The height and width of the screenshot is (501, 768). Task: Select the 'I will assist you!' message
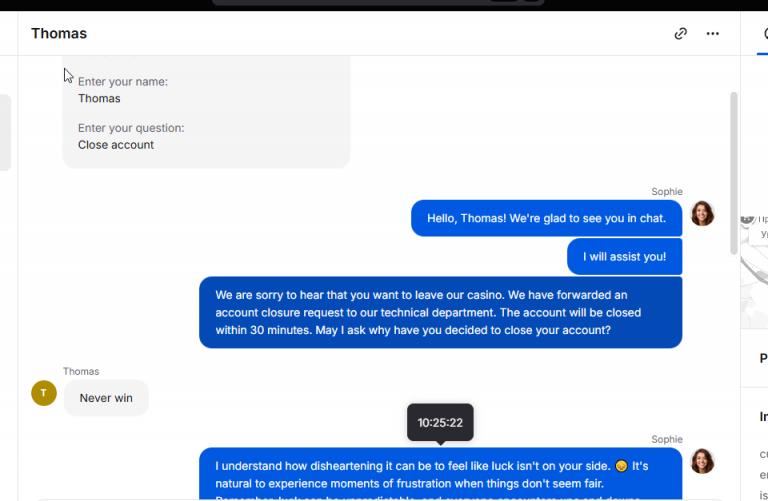point(624,257)
